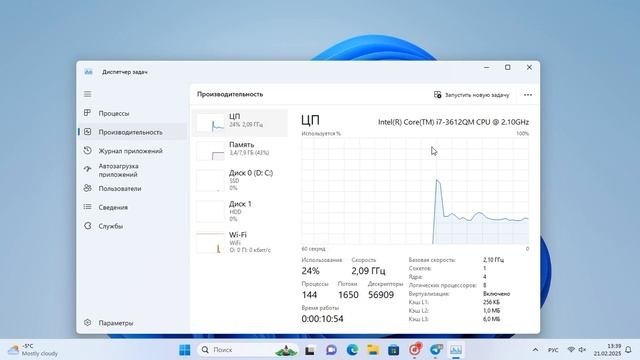Click the Task Manager taskbar icon

[456, 350]
